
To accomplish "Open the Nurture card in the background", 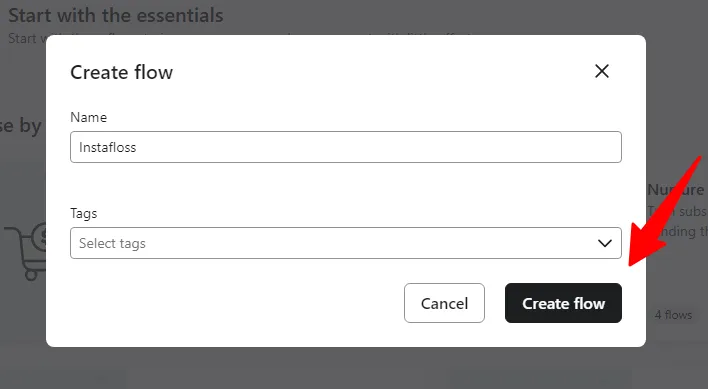I will 675,190.
